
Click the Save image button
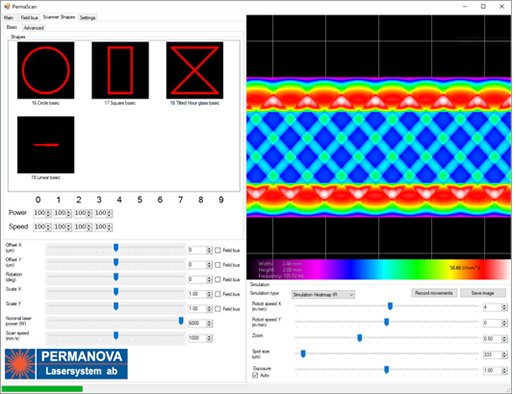pyautogui.click(x=483, y=293)
